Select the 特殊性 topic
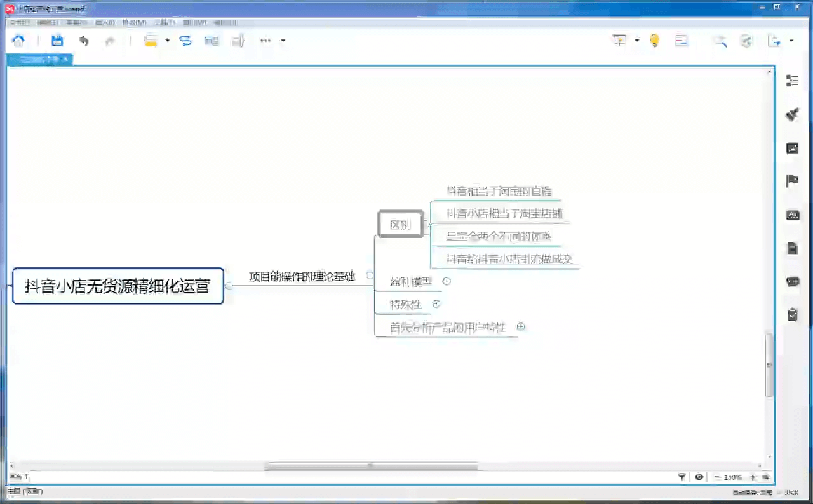Screen dimensions: 813x504 [x=406, y=305]
